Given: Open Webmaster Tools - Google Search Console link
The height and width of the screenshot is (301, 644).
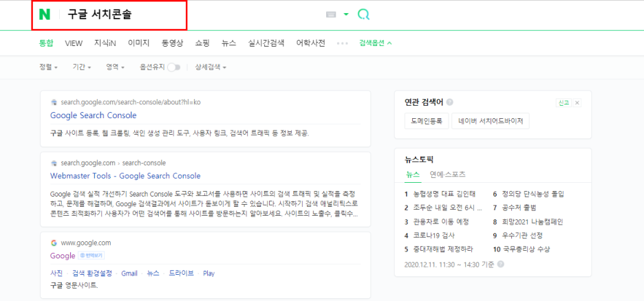Looking at the screenshot, I should coord(125,176).
